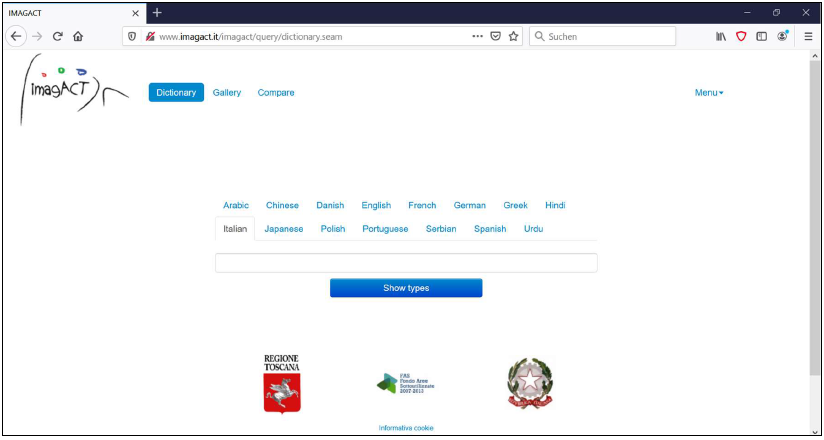Screen dimensions: 824x440
Task: Click the dictionary word input field
Action: click(x=406, y=263)
